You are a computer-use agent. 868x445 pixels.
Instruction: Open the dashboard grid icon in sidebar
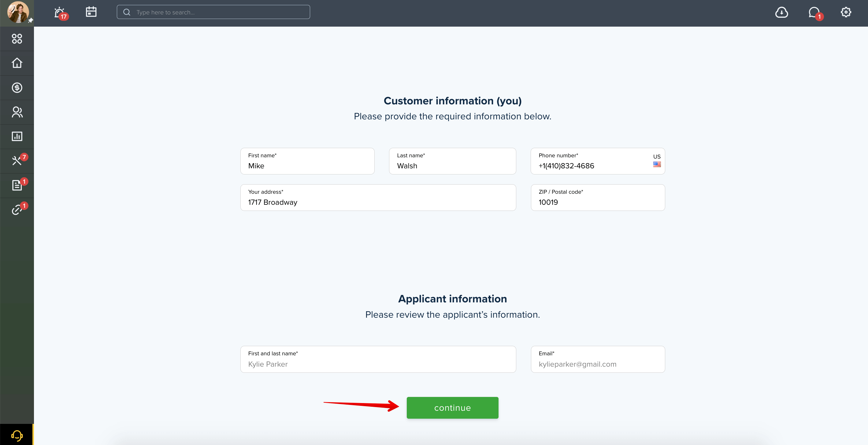pyautogui.click(x=17, y=39)
